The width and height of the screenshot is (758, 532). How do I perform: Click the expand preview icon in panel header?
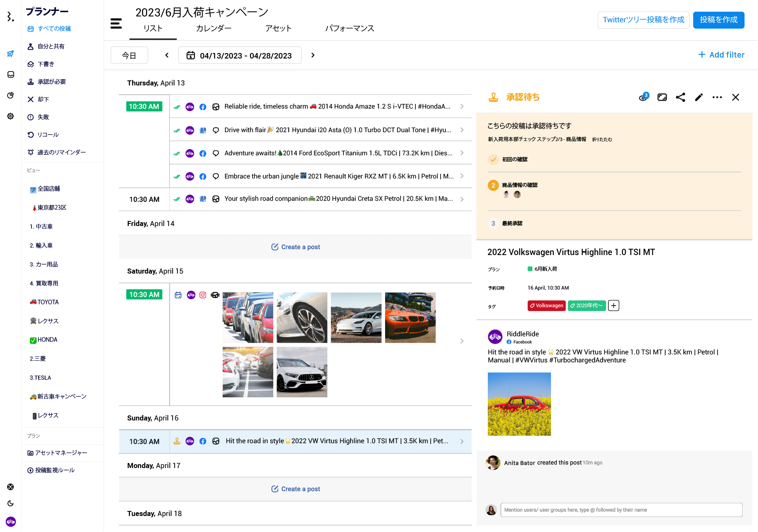tap(662, 97)
